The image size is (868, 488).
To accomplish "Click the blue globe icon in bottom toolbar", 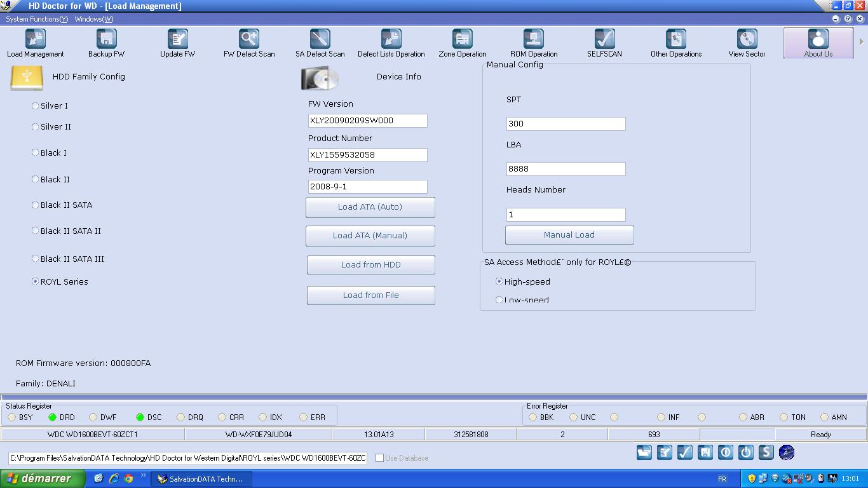I will (787, 452).
